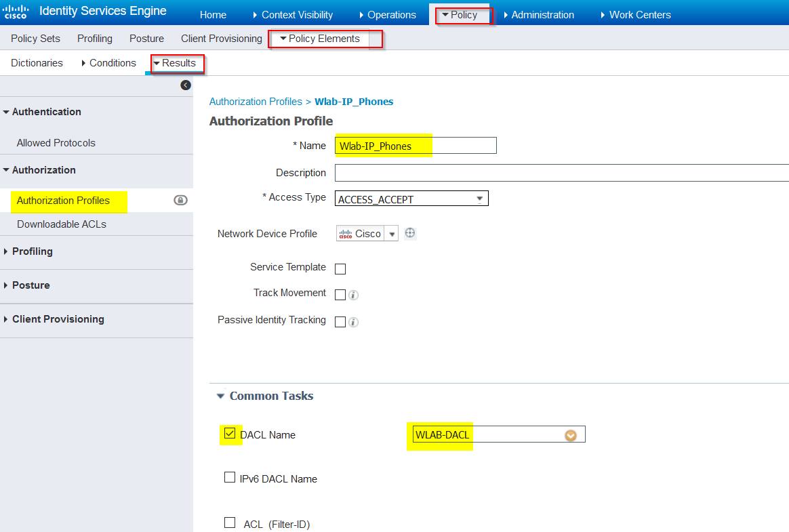The image size is (789, 532).
Task: Open the Work Centers menu
Action: [636, 15]
